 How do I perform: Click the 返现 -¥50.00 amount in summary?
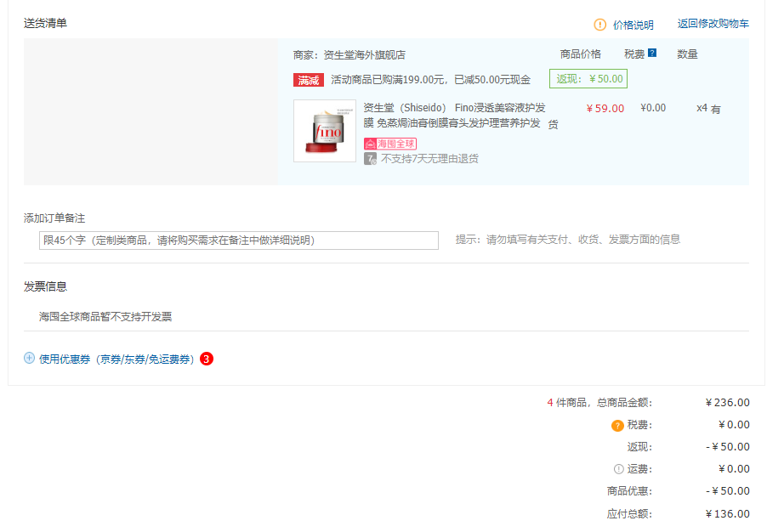coord(727,447)
